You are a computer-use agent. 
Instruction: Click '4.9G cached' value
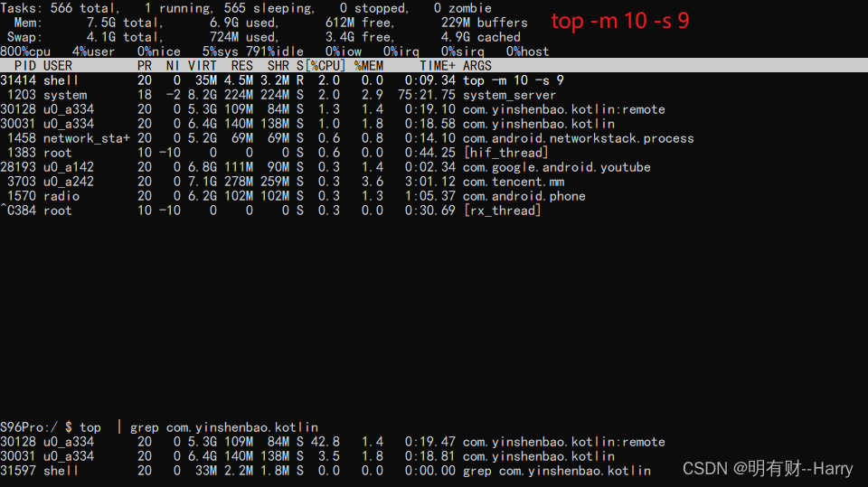point(480,37)
